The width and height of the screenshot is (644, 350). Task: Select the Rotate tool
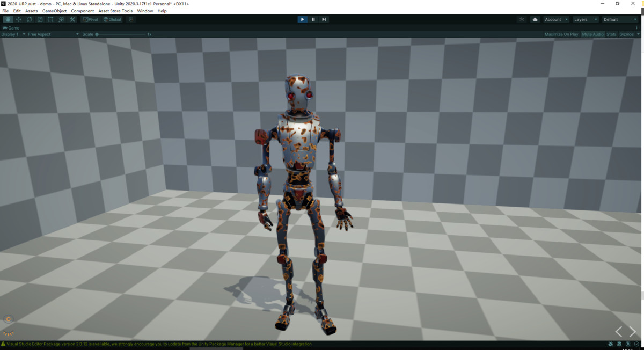tap(29, 19)
